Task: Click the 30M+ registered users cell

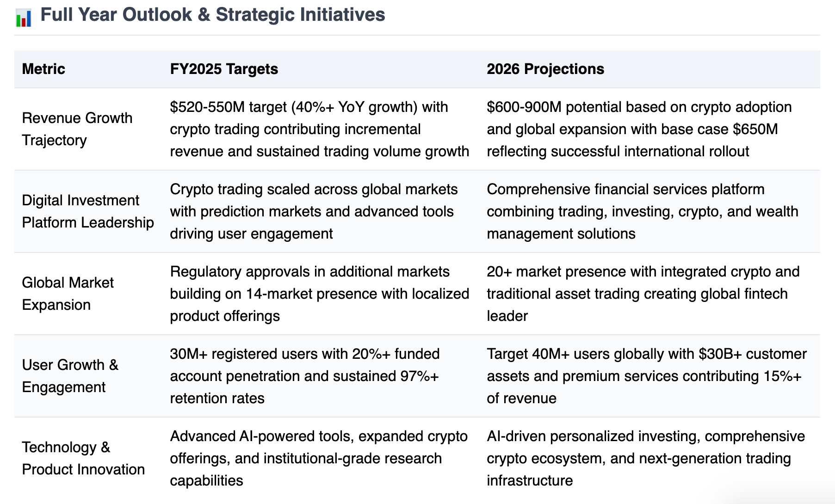Action: click(x=305, y=376)
